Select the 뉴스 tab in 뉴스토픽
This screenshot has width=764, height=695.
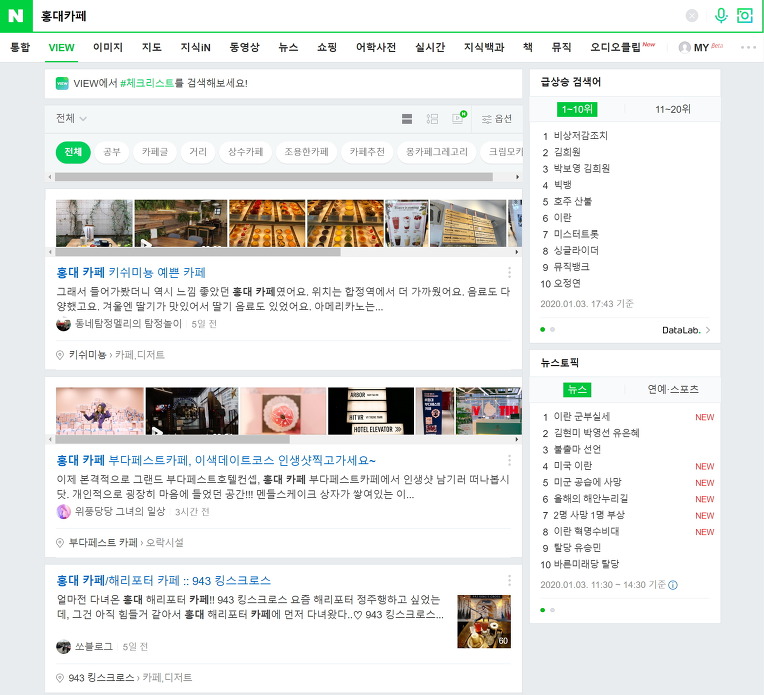[x=577, y=389]
